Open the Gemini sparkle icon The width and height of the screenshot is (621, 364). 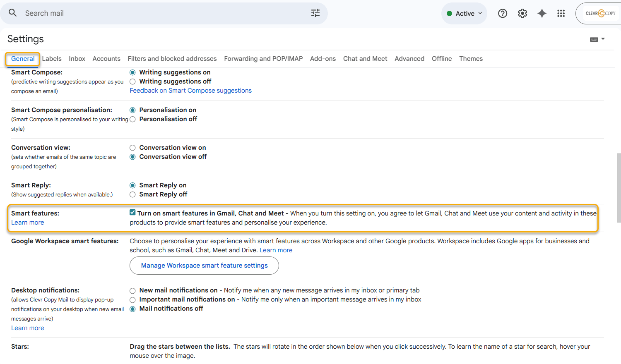542,13
